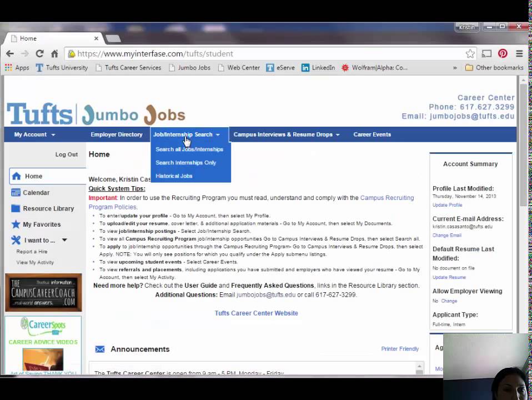This screenshot has width=532, height=400.
Task: Click the Kristin user profile button
Action: [x=467, y=27]
